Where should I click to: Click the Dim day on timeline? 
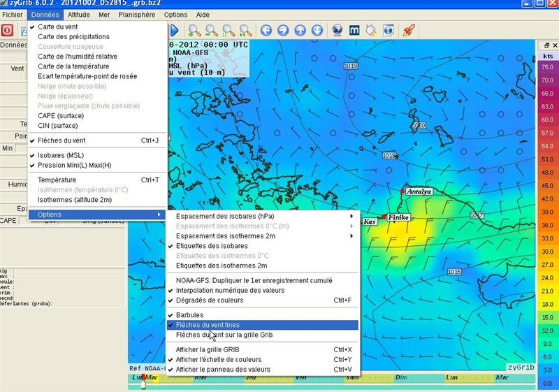(401, 377)
